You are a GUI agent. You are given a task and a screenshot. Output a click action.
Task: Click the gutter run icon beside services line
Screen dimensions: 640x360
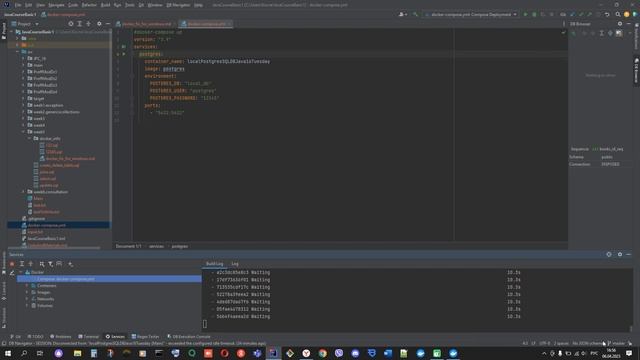(124, 47)
